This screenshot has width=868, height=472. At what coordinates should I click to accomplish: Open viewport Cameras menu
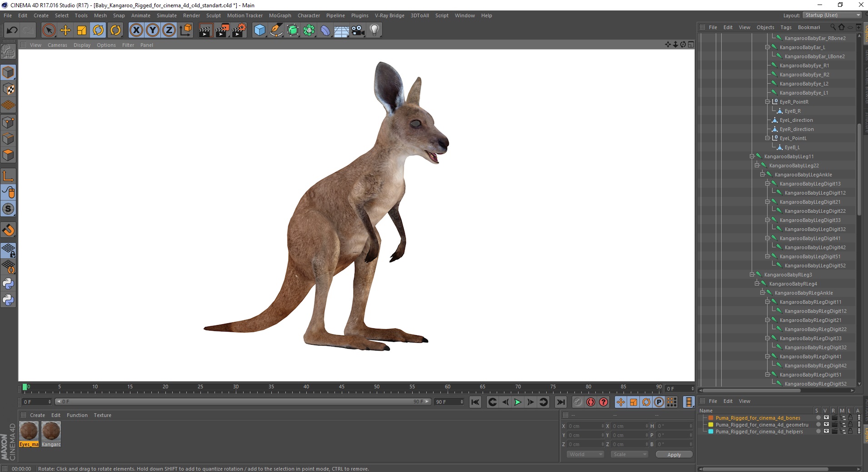pyautogui.click(x=57, y=45)
